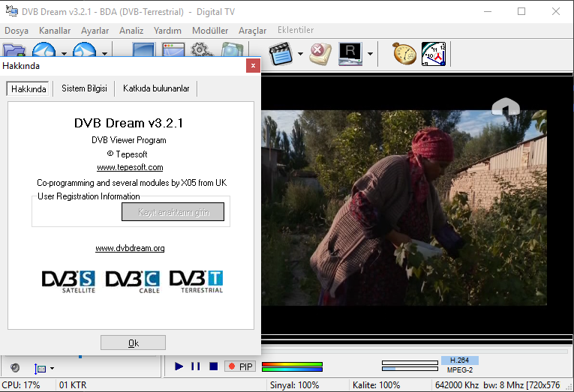The height and width of the screenshot is (392, 574).
Task: Open dropdown arrow beside previous channel icon
Action: click(64, 54)
